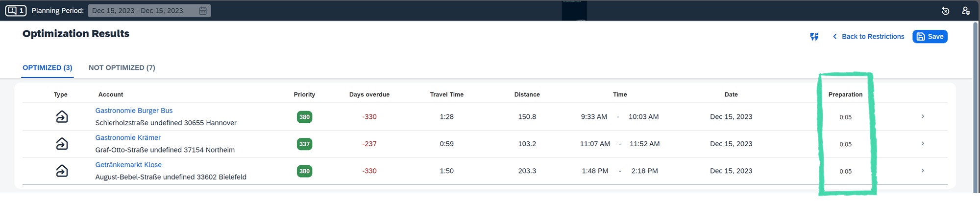
Task: Open the user settings icon
Action: (966, 11)
